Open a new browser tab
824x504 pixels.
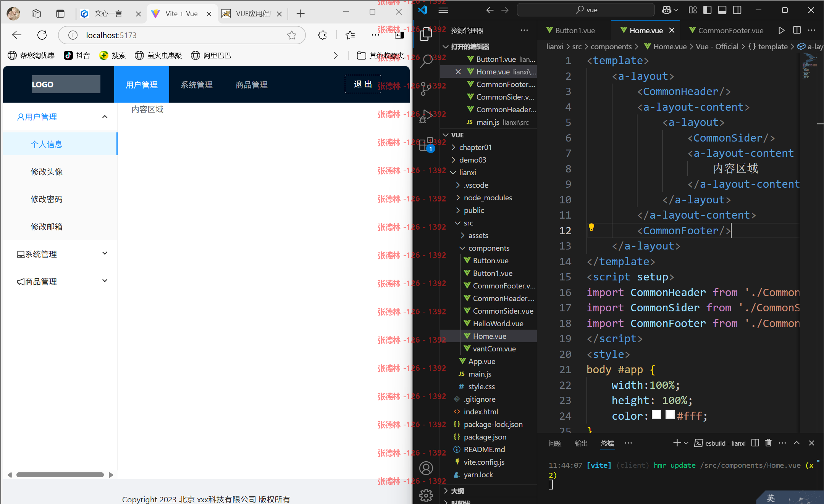[301, 14]
